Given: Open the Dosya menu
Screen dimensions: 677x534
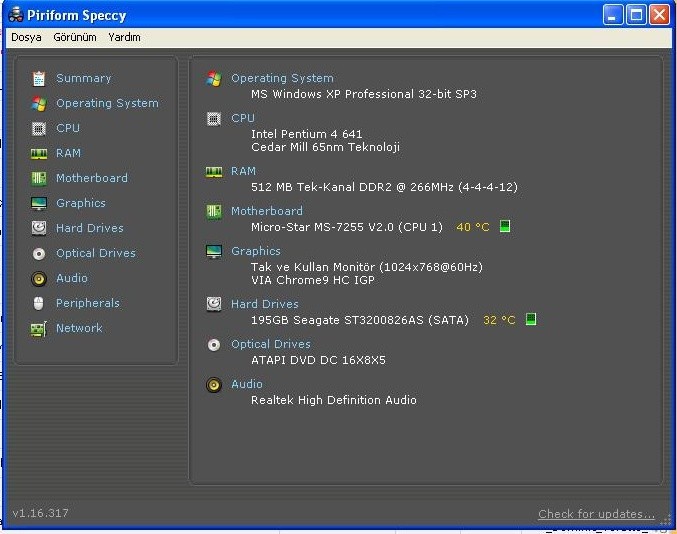Looking at the screenshot, I should coord(26,38).
